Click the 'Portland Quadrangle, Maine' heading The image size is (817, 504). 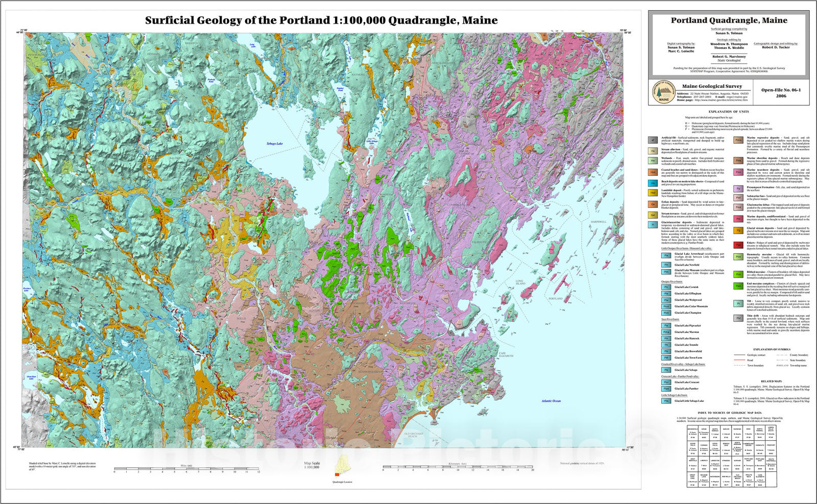tap(729, 20)
